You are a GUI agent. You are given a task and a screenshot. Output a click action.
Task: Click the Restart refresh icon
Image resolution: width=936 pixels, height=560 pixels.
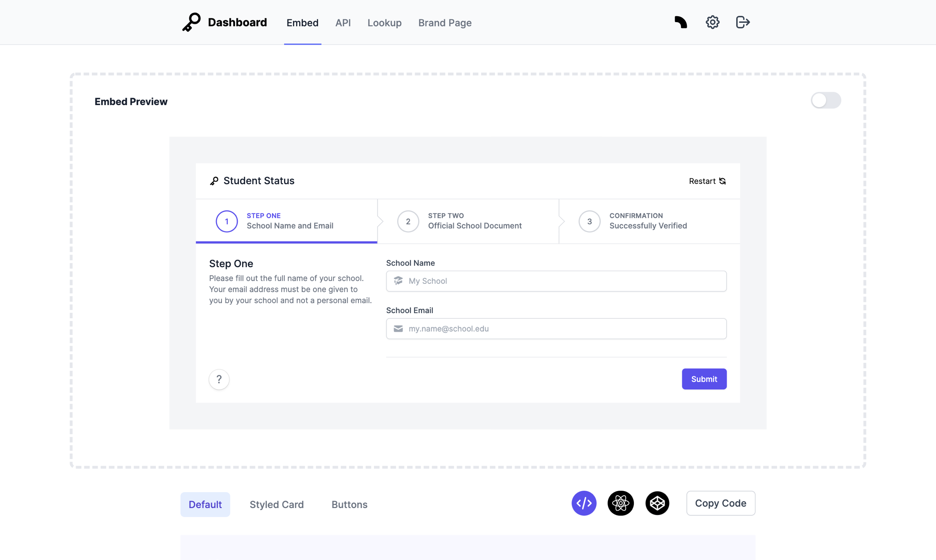point(722,181)
